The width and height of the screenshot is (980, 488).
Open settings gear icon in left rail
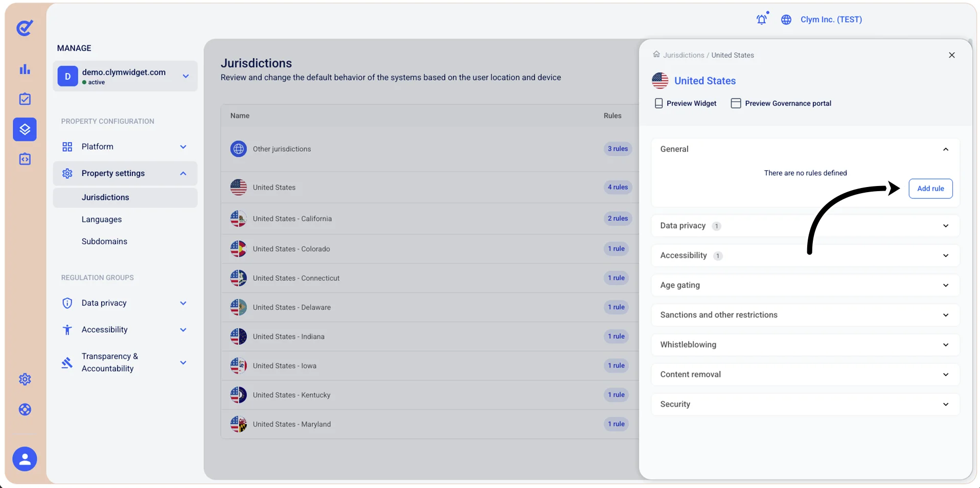(25, 379)
